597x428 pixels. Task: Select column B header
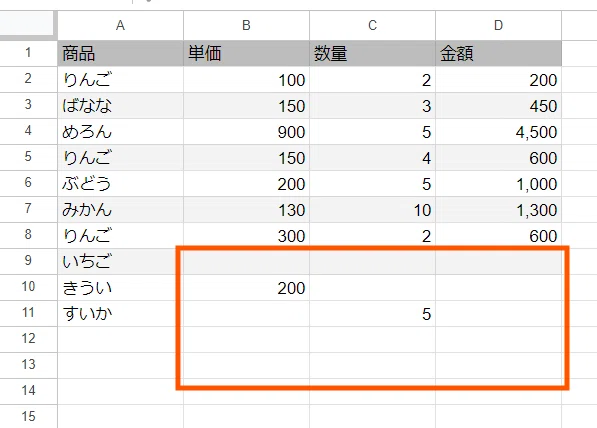tap(246, 25)
